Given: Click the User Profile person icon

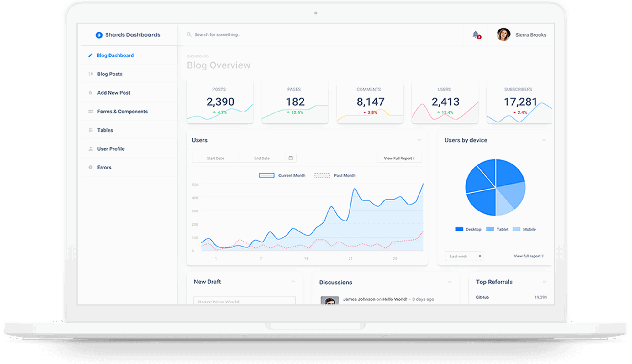Looking at the screenshot, I should pyautogui.click(x=91, y=149).
